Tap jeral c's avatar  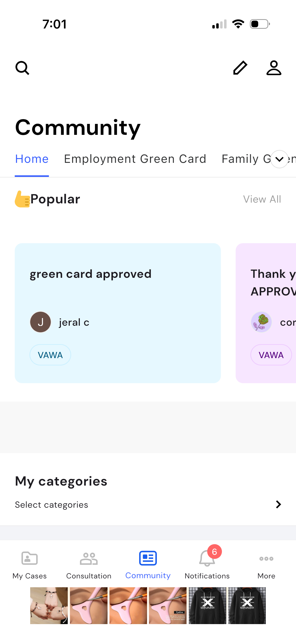pyautogui.click(x=40, y=322)
